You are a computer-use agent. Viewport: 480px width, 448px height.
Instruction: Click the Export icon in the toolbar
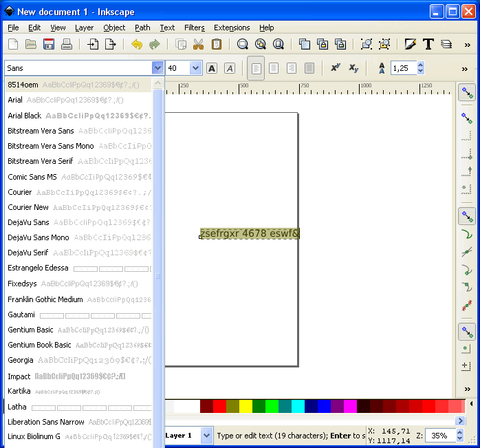pyautogui.click(x=111, y=45)
